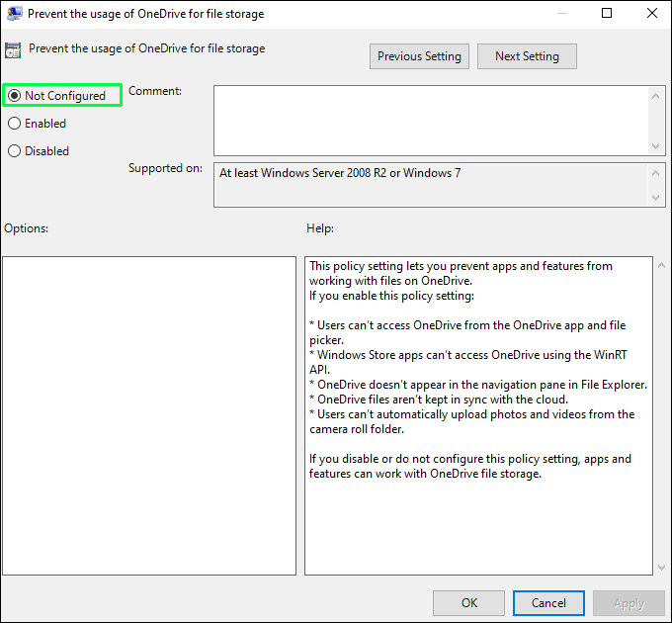Click the policy setting icon beside heading

pyautogui.click(x=13, y=50)
